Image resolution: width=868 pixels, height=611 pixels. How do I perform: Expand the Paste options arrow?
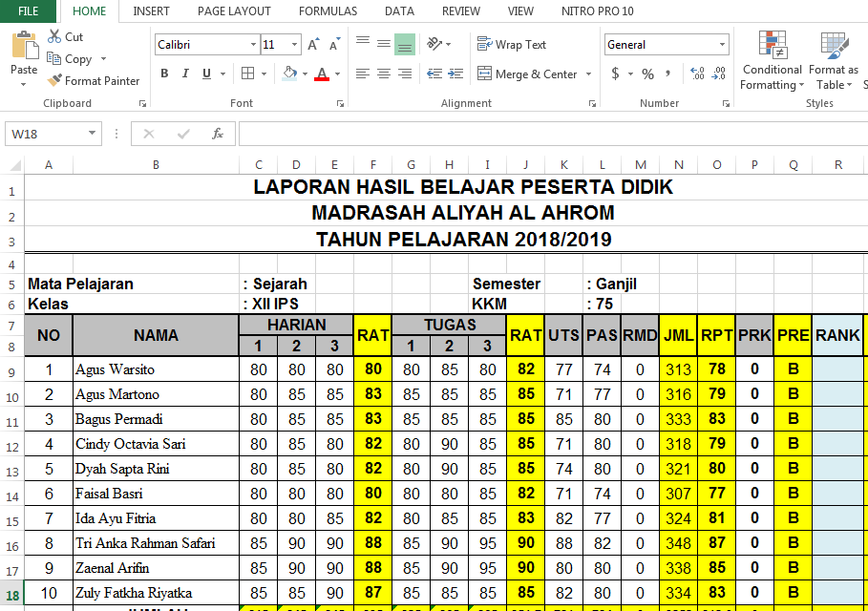tap(23, 84)
